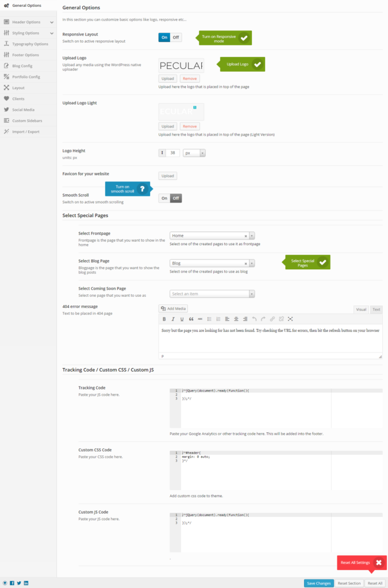Image resolution: width=388 pixels, height=588 pixels.
Task: Click Save Changes
Action: (319, 583)
